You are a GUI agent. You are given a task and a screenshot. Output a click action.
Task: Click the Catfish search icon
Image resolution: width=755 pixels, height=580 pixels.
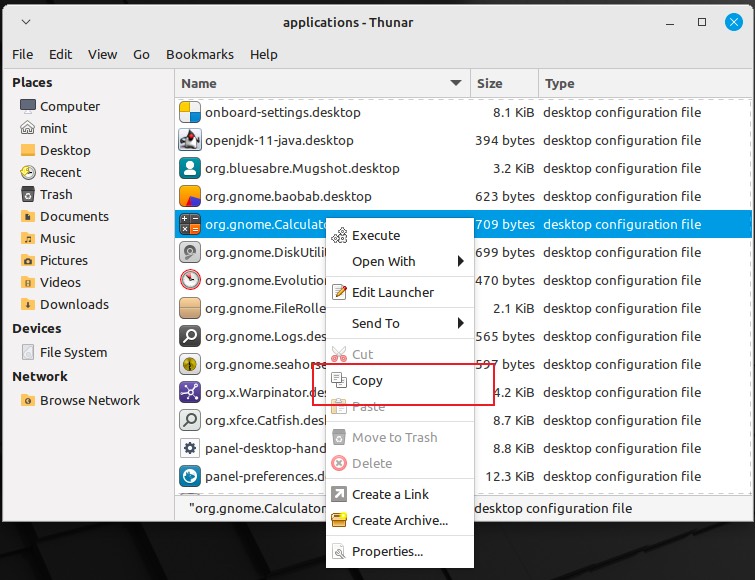click(190, 420)
